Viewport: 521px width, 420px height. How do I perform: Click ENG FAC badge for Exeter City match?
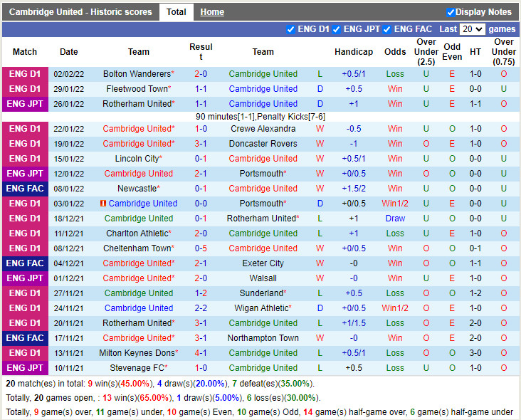tap(25, 263)
